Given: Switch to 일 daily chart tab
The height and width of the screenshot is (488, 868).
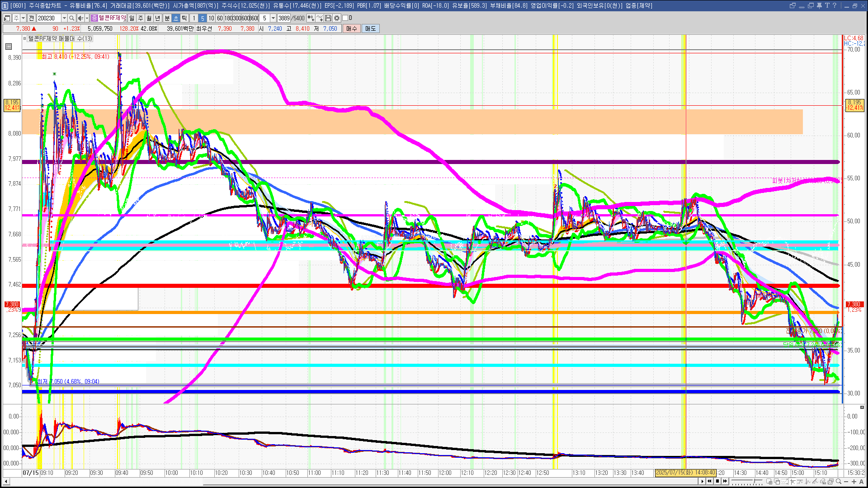Looking at the screenshot, I should 132,18.
